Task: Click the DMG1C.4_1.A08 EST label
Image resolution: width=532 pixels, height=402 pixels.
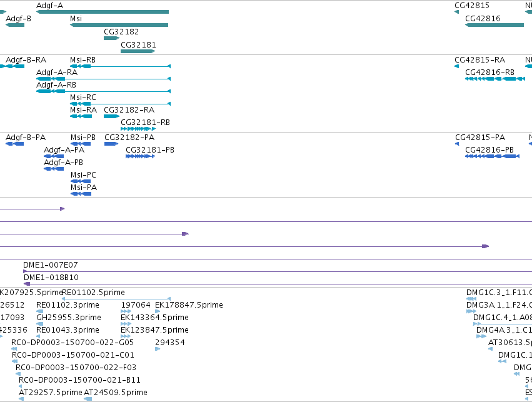Action: click(x=503, y=318)
